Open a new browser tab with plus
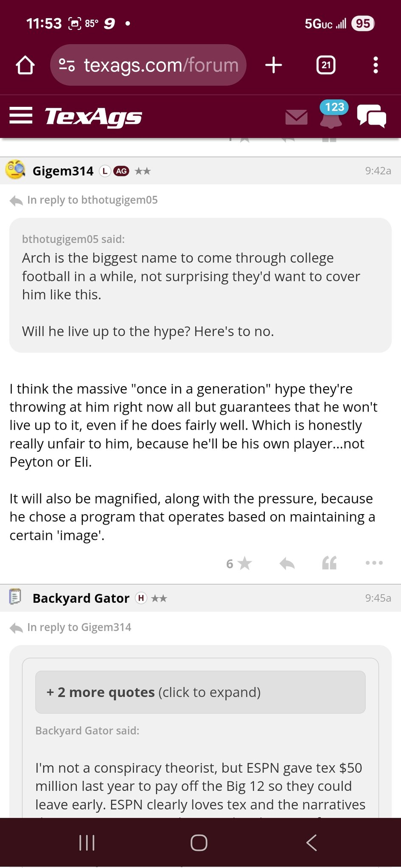Image resolution: width=401 pixels, height=868 pixels. 274,65
